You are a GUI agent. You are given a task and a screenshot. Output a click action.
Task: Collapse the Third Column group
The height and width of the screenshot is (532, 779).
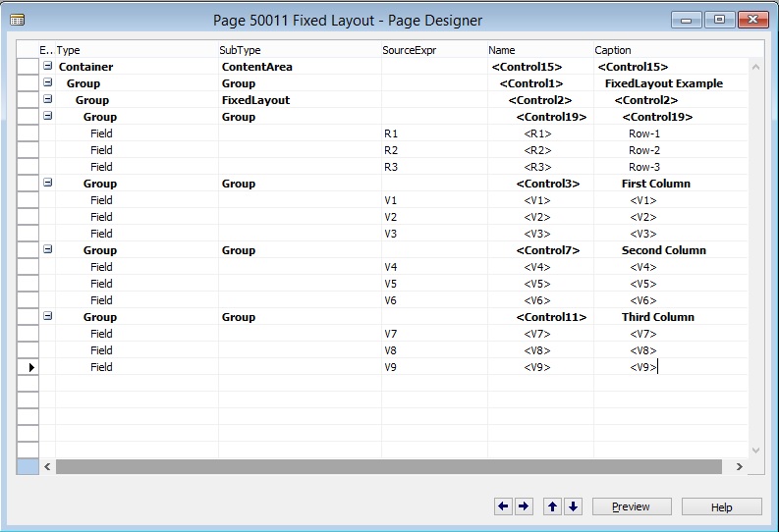point(48,316)
